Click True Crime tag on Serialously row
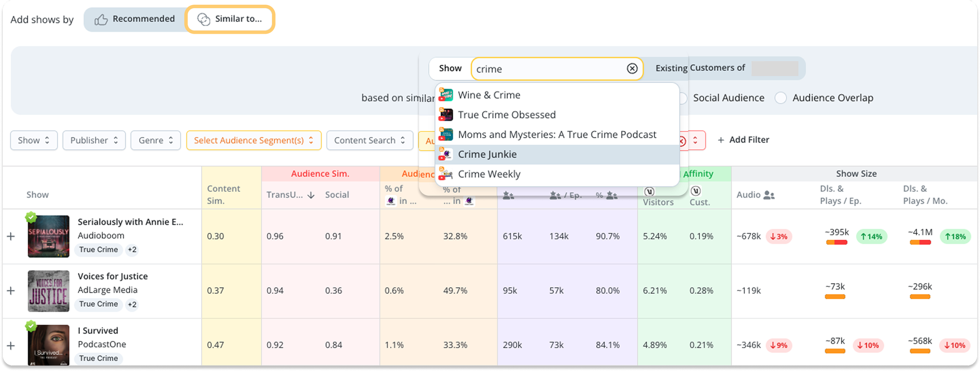 click(x=98, y=250)
